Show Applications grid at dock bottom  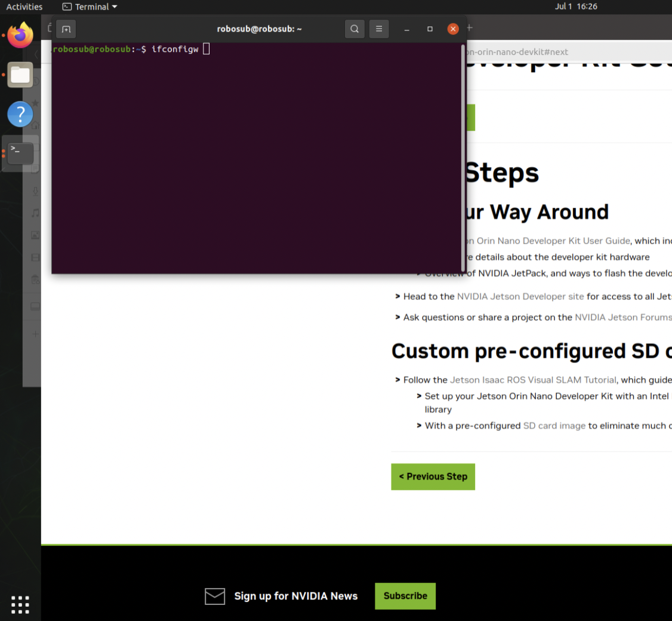tap(20, 605)
